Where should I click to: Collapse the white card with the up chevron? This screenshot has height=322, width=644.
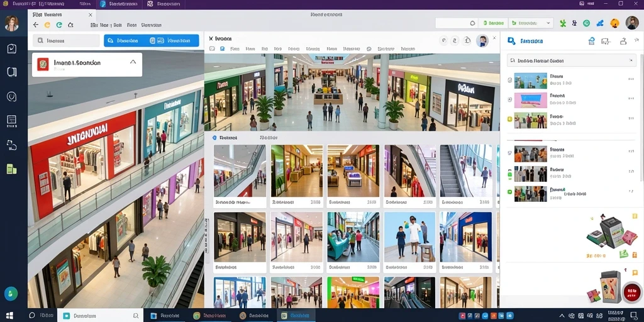(x=133, y=62)
